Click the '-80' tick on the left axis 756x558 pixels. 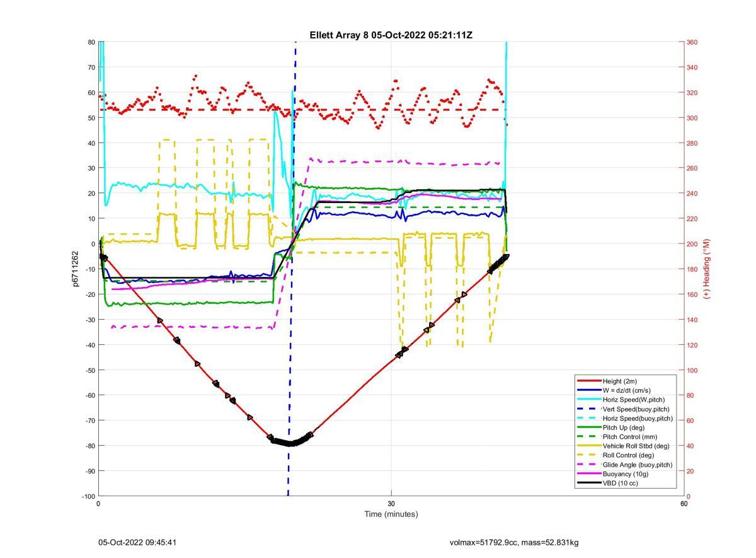(x=89, y=446)
